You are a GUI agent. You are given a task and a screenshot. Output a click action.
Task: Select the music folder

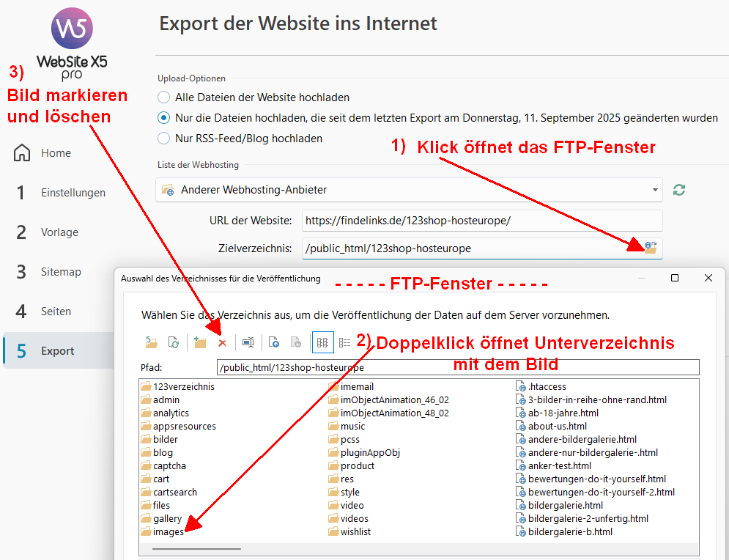[347, 426]
